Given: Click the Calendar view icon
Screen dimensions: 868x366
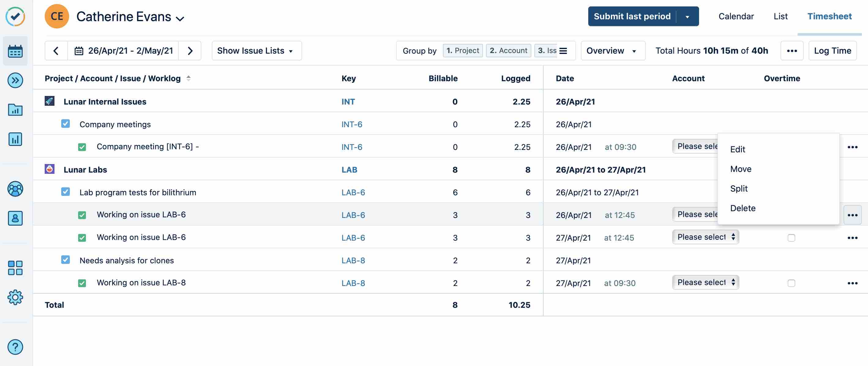Looking at the screenshot, I should pos(15,51).
